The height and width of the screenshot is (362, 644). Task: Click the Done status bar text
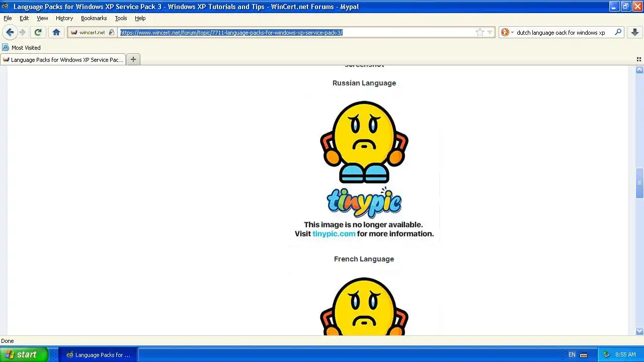(8, 341)
